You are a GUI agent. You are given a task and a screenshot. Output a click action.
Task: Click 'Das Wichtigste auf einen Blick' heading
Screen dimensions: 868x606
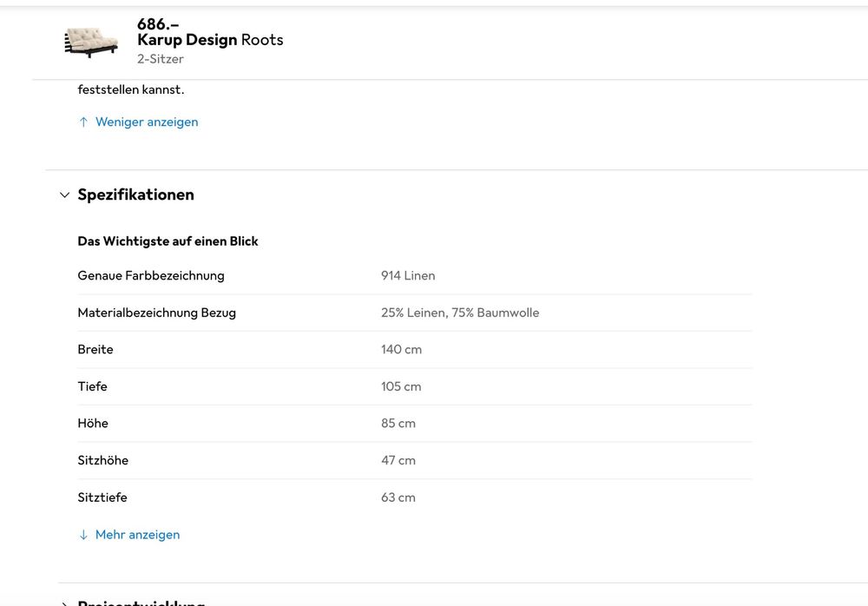[168, 241]
